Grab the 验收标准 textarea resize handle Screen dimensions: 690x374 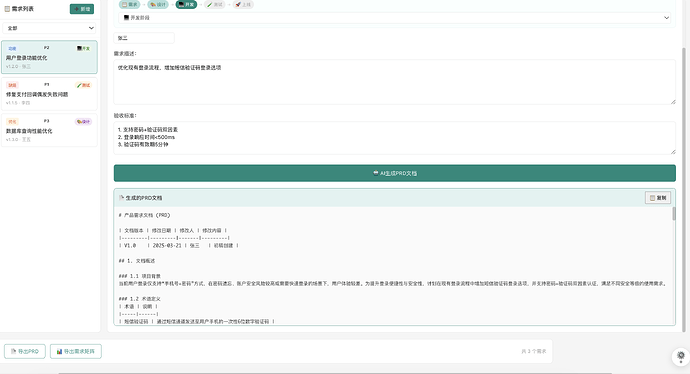coord(673,151)
